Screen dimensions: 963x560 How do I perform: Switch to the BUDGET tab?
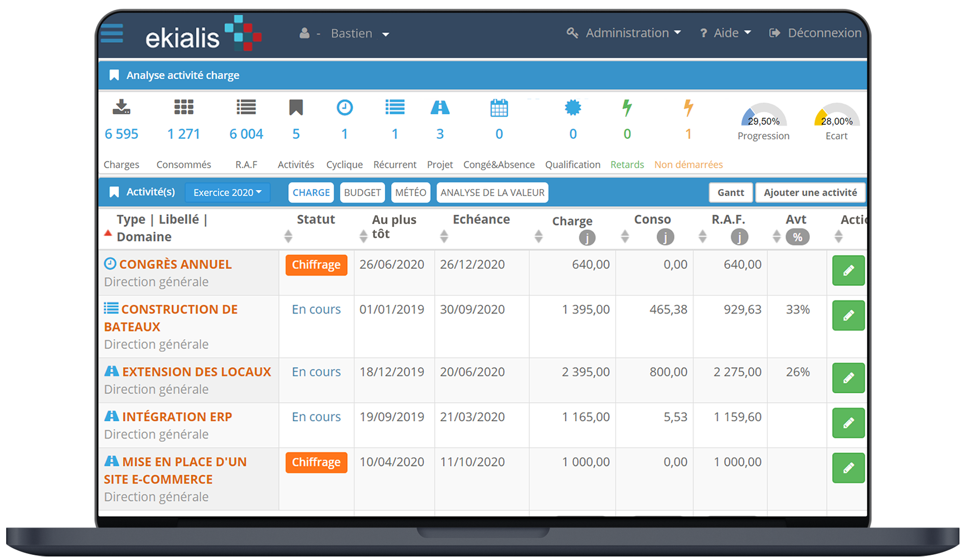point(362,192)
